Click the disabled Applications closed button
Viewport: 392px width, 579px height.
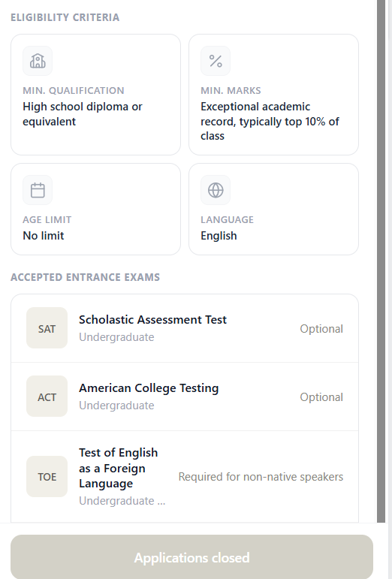pyautogui.click(x=191, y=556)
